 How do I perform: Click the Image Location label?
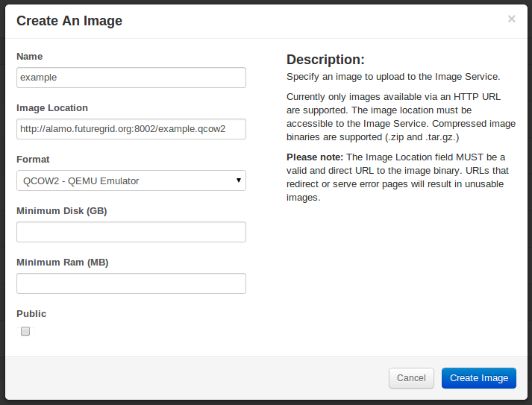tap(52, 108)
